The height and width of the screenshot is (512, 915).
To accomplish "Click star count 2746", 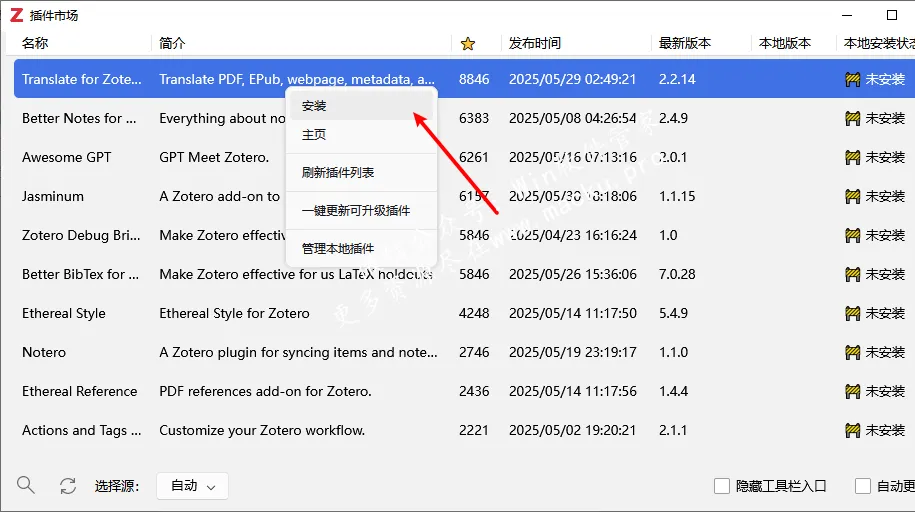I will [474, 353].
